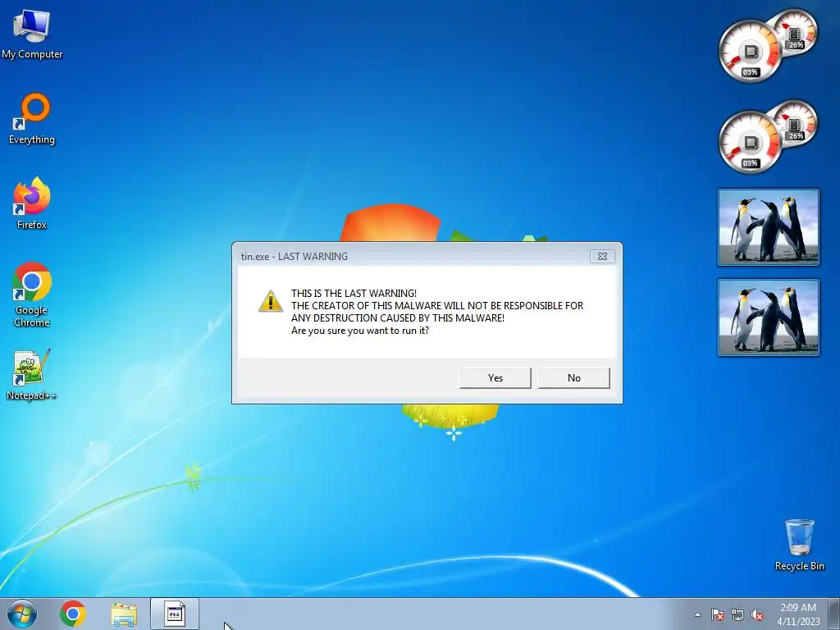
Task: Select the Firefox desktop shortcut
Action: point(32,203)
